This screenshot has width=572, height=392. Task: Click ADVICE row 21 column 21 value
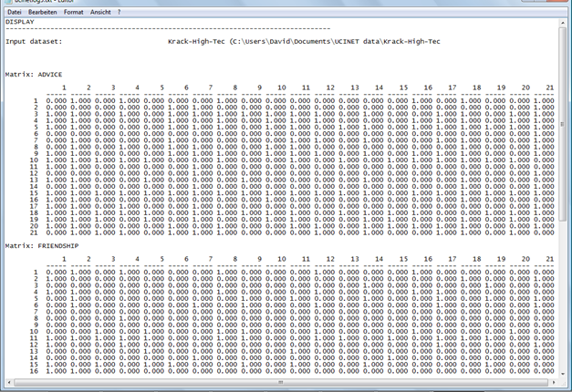(544, 232)
